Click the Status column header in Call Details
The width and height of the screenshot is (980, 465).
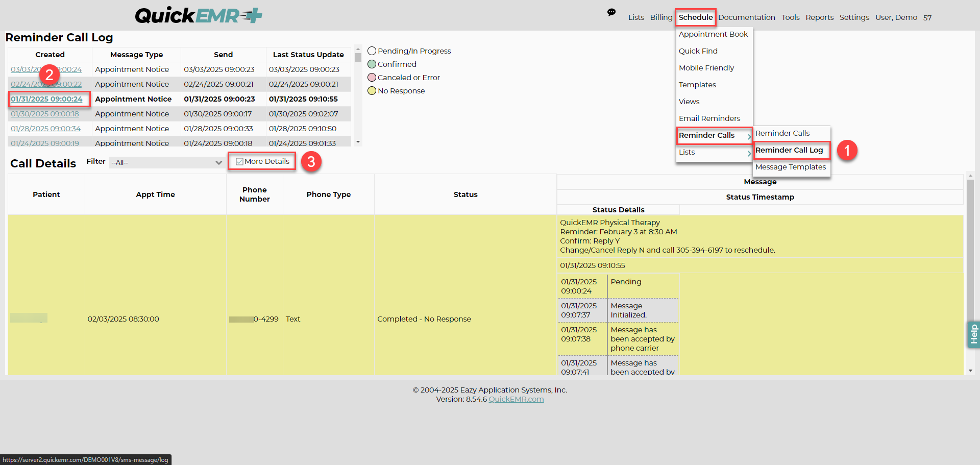pos(465,194)
